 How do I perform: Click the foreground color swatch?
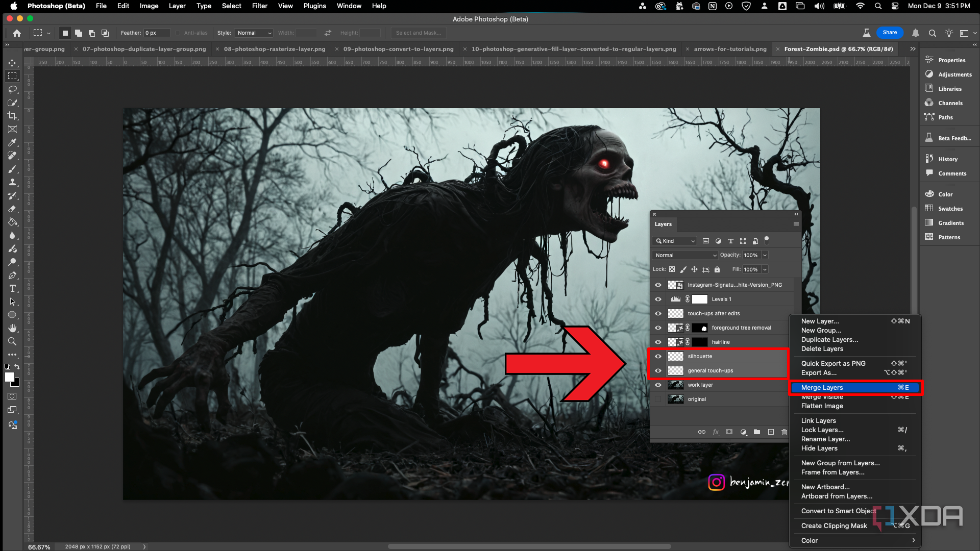pos(10,378)
